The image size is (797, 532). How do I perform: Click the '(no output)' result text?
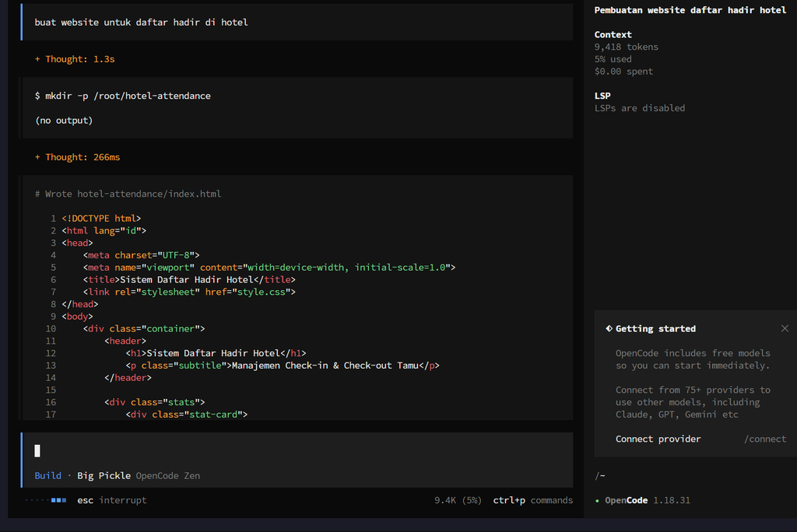coord(64,121)
